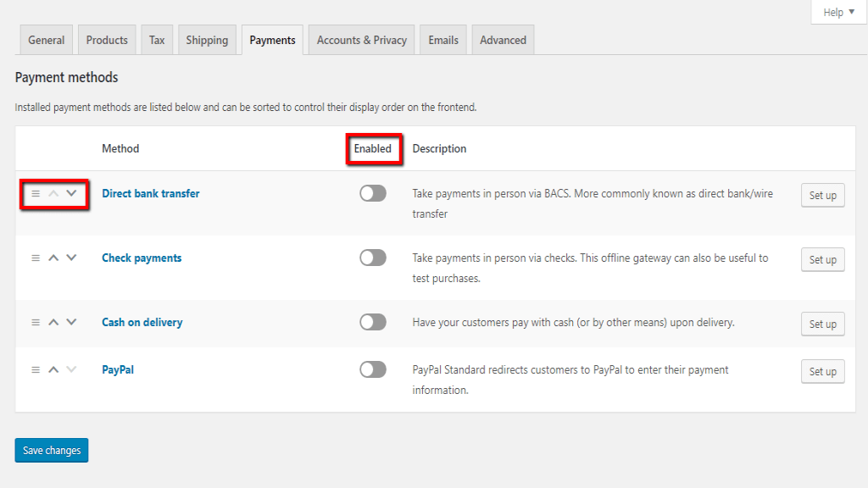Open the Cash on delivery link

[x=142, y=322]
